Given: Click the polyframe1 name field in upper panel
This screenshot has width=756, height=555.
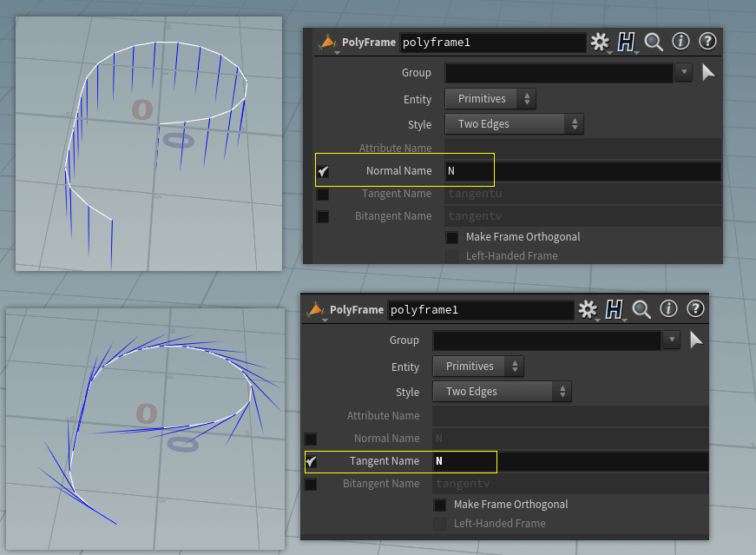Looking at the screenshot, I should point(493,43).
